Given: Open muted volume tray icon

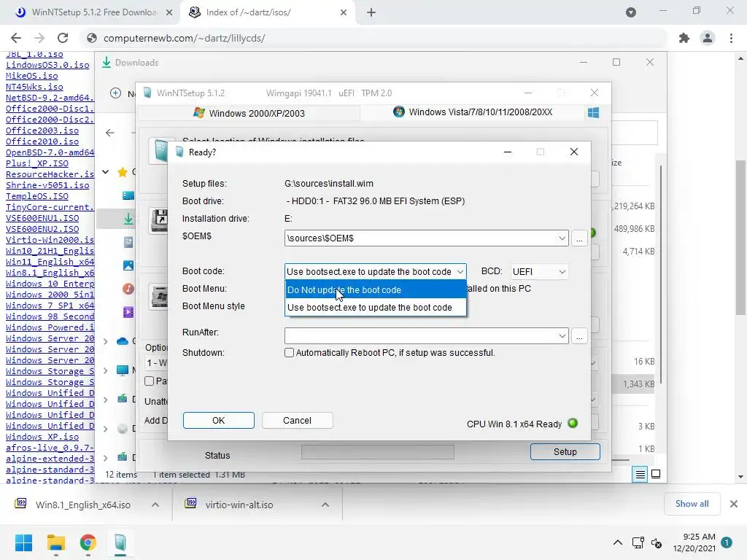Looking at the screenshot, I should pyautogui.click(x=657, y=542).
